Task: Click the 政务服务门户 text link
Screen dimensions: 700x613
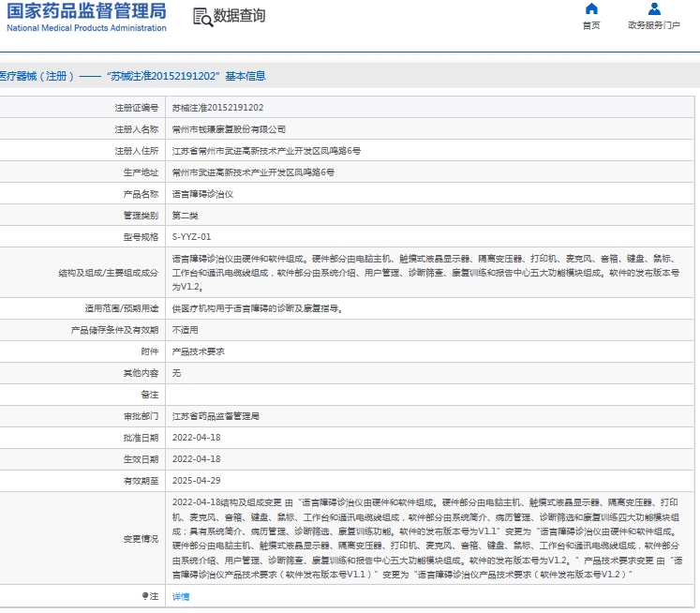Action: (654, 25)
